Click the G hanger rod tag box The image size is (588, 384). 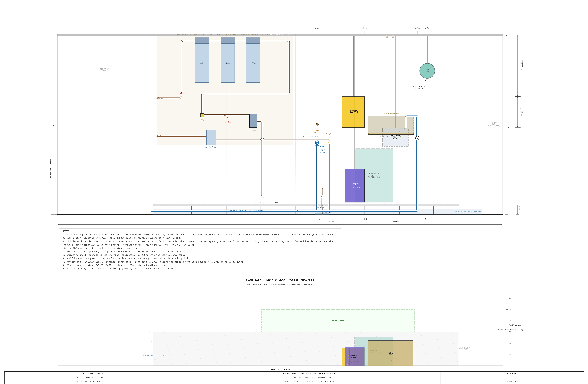click(387, 36)
